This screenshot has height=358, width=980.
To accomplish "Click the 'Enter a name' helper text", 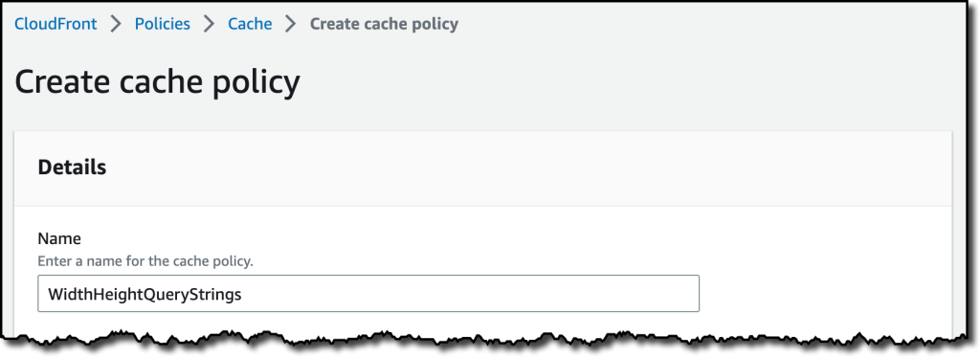I will click(145, 260).
